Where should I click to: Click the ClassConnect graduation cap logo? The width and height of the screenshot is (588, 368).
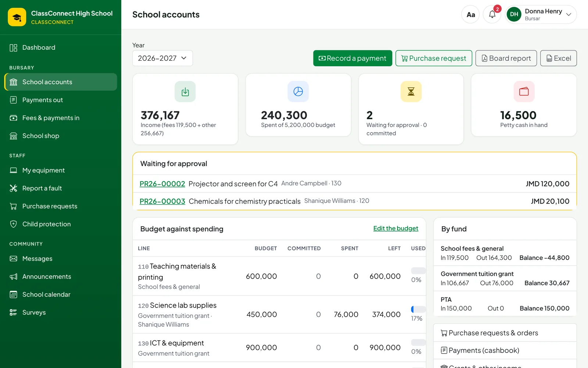[x=17, y=17]
